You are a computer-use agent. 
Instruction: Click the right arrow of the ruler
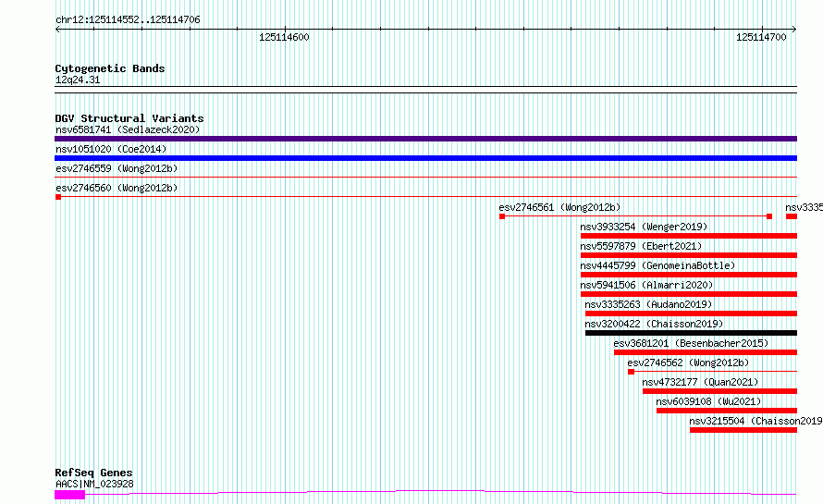pos(794,30)
